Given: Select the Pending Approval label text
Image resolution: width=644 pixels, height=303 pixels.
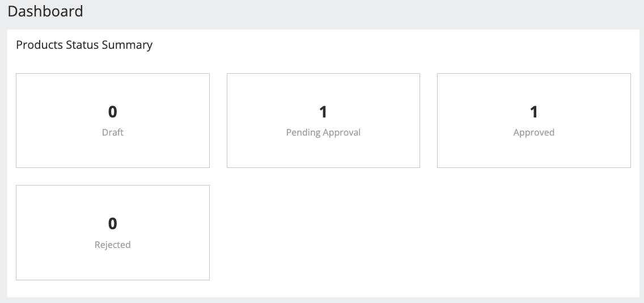Looking at the screenshot, I should [x=323, y=132].
